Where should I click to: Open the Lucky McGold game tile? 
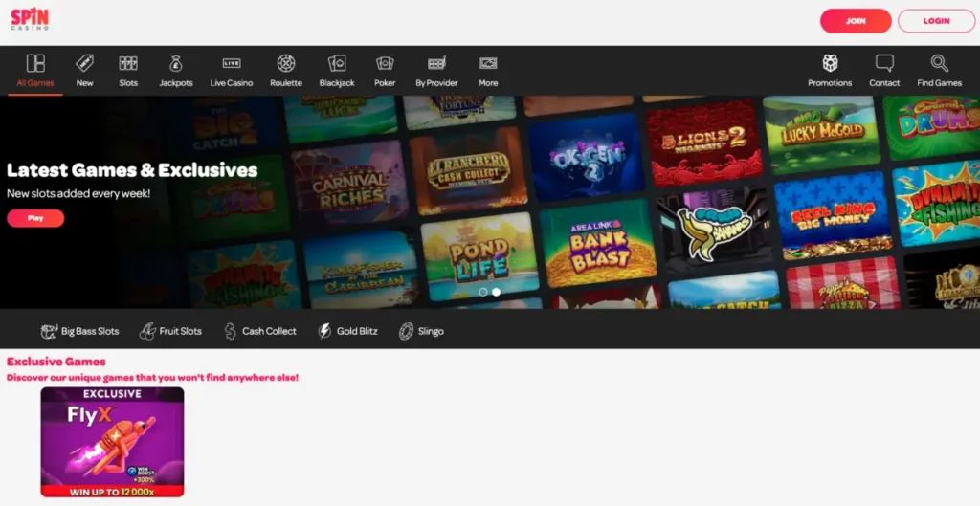[821, 132]
